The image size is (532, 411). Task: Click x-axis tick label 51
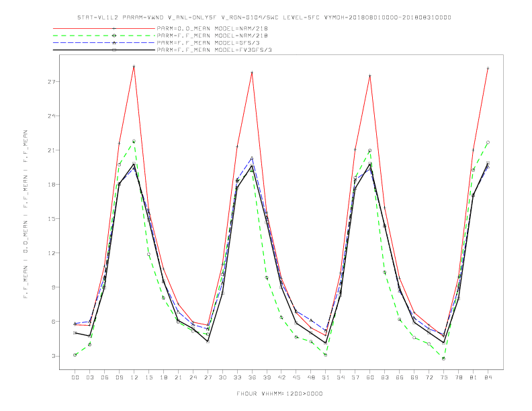[x=326, y=377]
